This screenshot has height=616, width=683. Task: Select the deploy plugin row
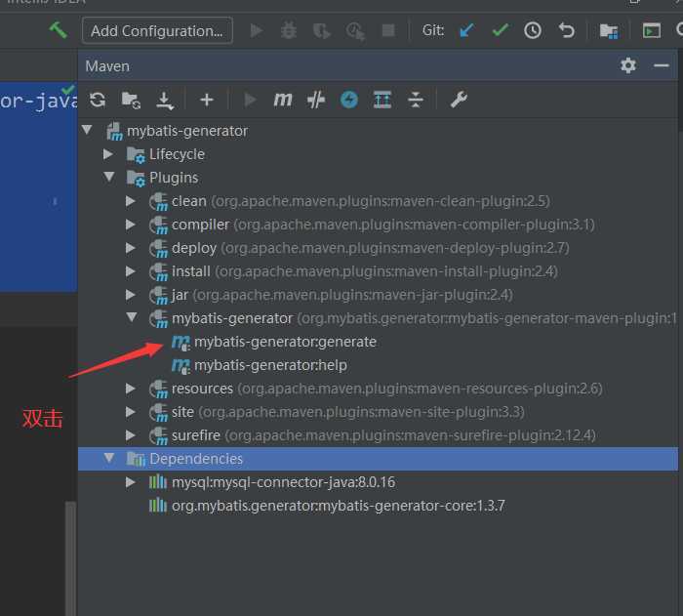tap(359, 248)
